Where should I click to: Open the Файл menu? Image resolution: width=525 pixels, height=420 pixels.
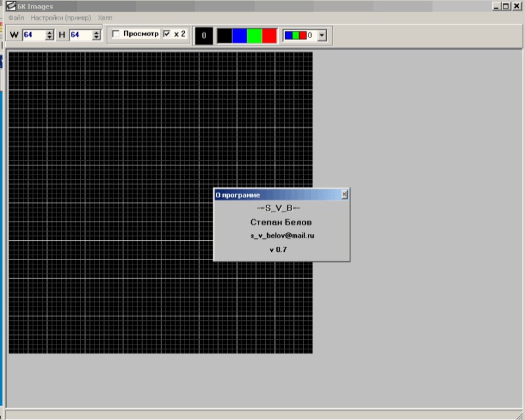(16, 18)
